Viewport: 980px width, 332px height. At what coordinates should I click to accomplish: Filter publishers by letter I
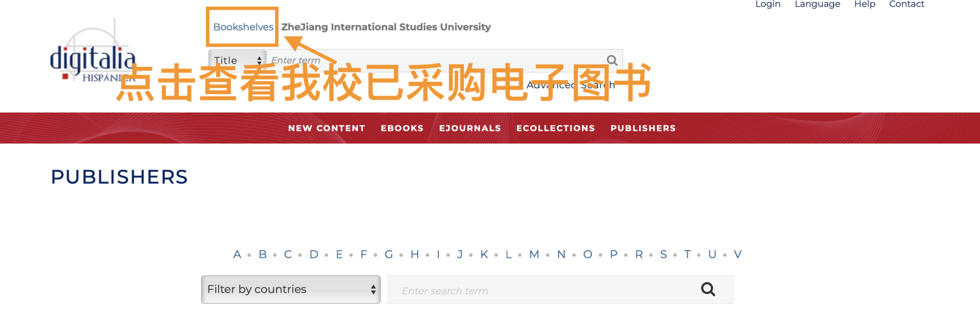coord(438,255)
